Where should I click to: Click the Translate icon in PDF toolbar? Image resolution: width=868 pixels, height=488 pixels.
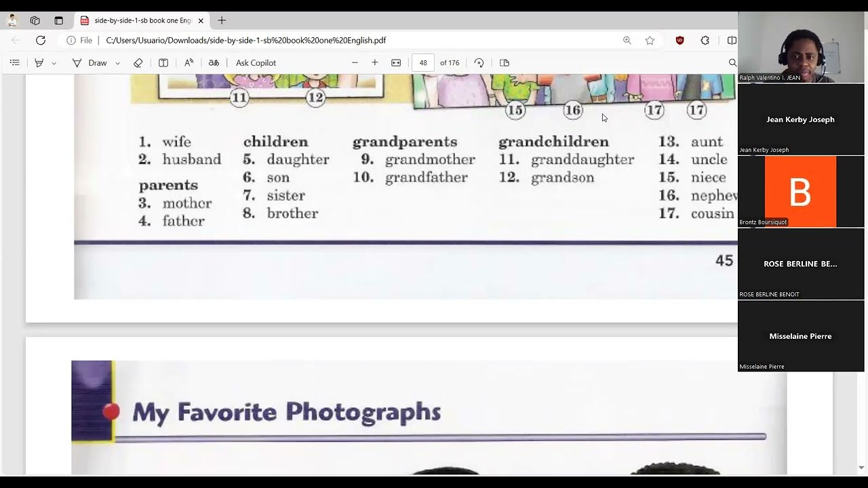click(x=214, y=62)
